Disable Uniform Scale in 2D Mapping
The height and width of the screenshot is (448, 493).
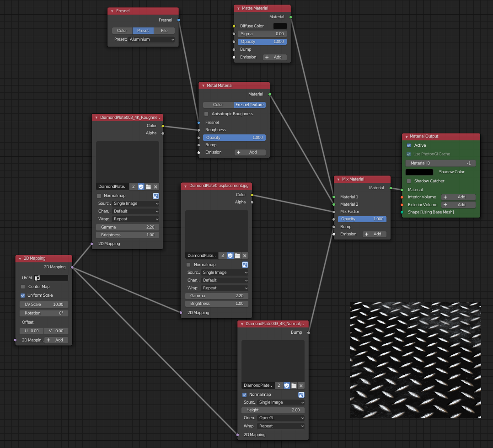click(x=23, y=295)
